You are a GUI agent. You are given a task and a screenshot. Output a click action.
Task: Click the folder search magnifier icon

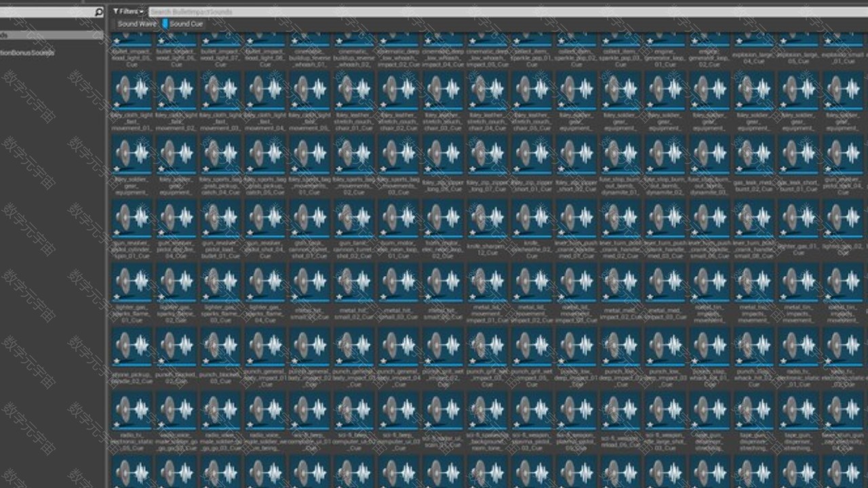point(98,12)
